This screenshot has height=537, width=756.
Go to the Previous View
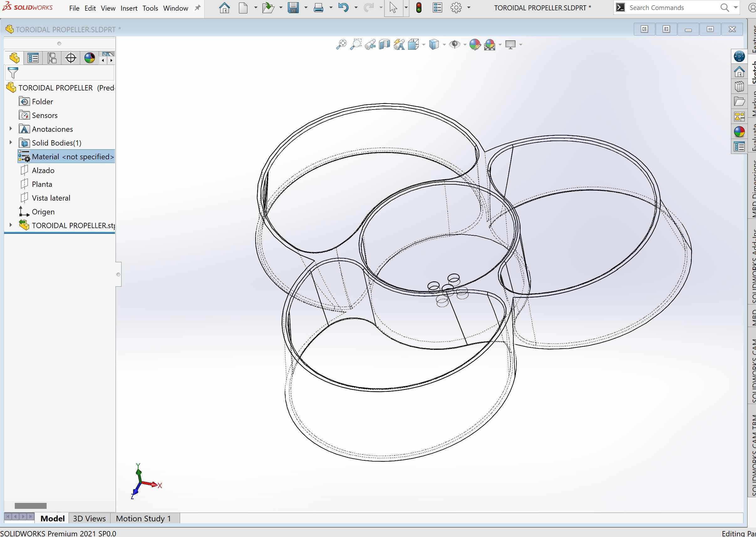coord(370,44)
